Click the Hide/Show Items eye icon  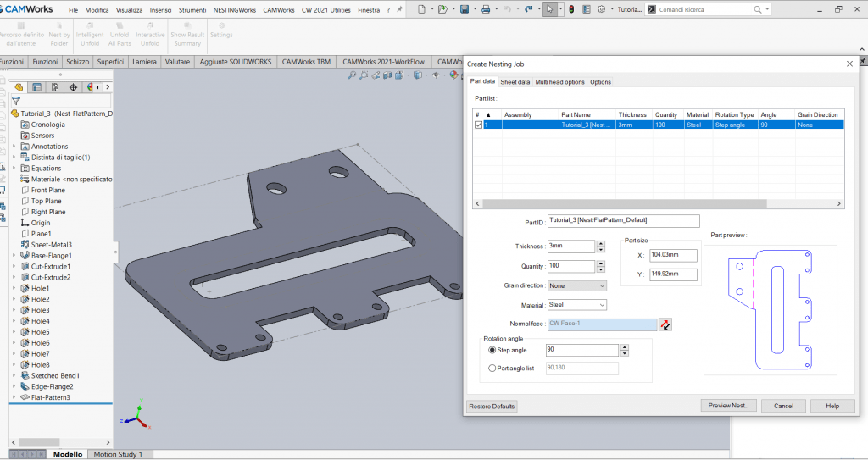(436, 75)
